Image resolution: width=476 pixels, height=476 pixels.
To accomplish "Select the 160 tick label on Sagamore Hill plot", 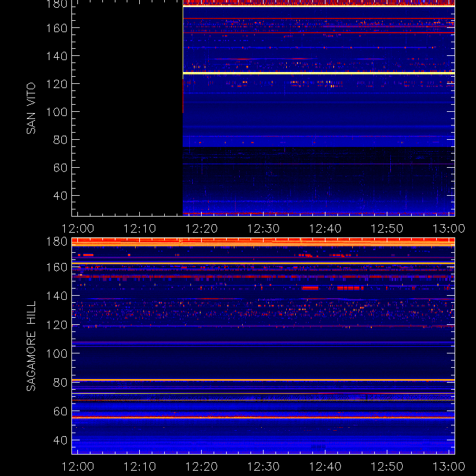I will click(x=57, y=267).
